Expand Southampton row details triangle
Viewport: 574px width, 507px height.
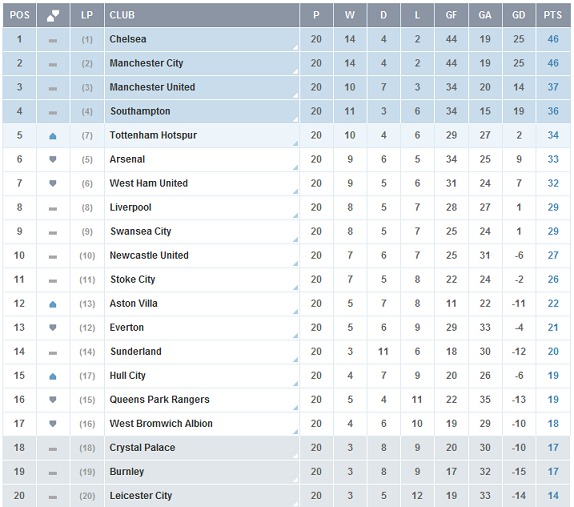[296, 119]
